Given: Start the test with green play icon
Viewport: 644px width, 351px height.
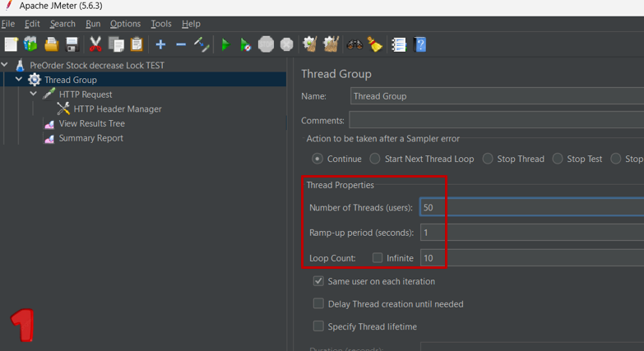Looking at the screenshot, I should tap(225, 44).
